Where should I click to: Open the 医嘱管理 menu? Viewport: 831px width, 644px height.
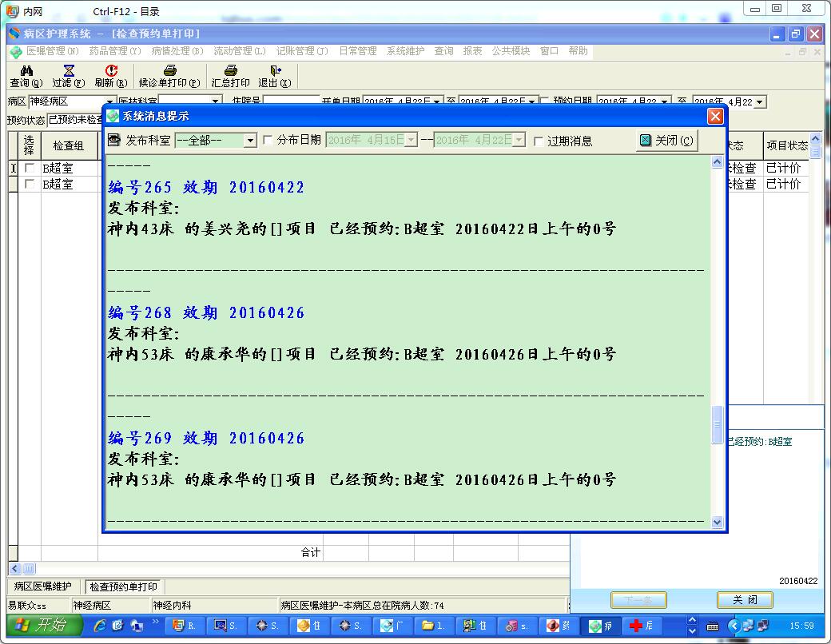tap(53, 51)
